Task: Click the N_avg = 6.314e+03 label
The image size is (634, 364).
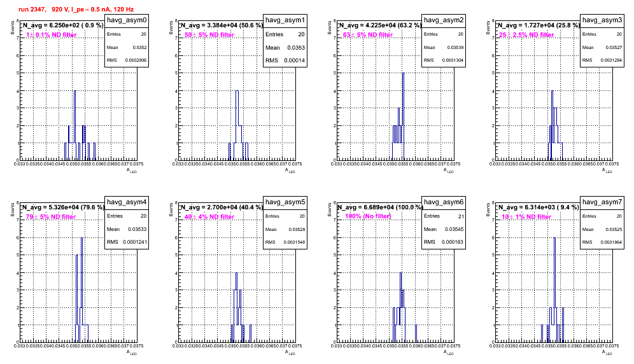Action: pos(539,207)
